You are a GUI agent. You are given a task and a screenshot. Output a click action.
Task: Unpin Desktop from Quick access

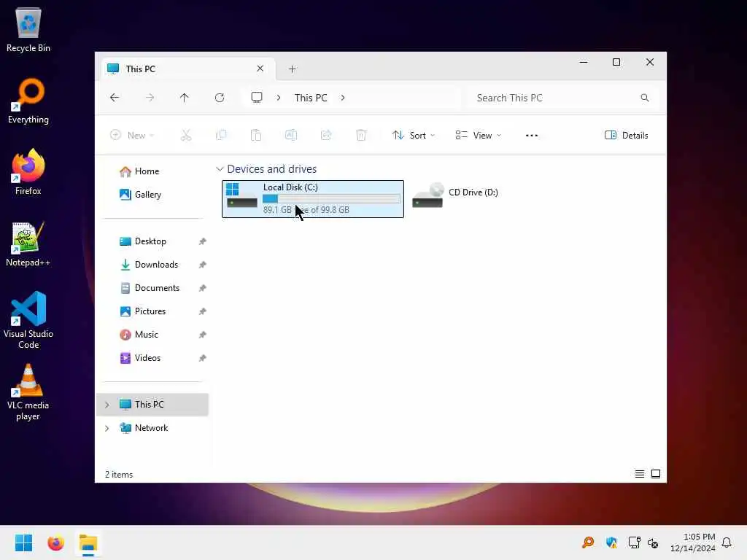coord(203,241)
